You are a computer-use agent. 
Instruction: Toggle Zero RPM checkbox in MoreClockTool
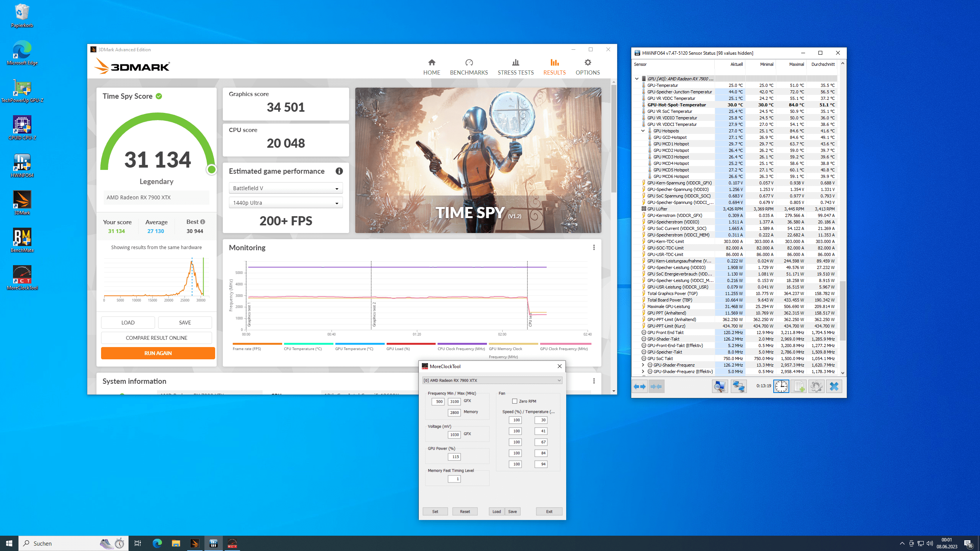(x=514, y=401)
